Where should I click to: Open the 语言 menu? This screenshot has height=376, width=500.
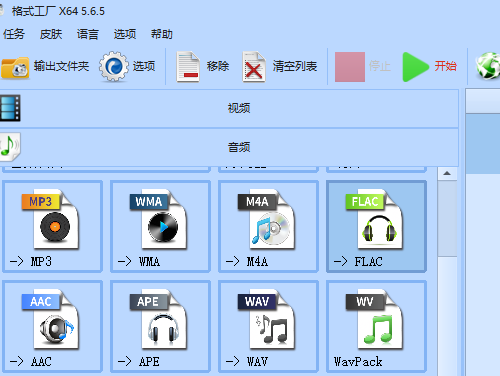[88, 34]
